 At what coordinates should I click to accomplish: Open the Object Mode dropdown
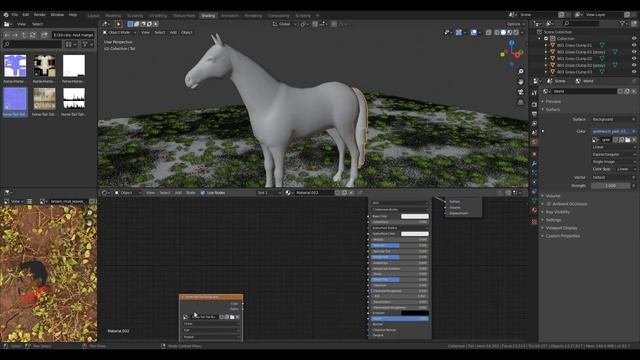coord(120,32)
